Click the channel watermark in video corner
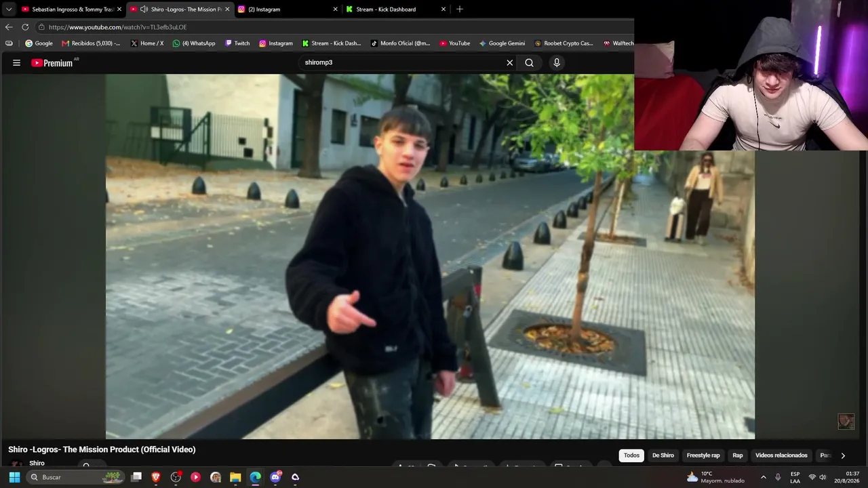This screenshot has height=488, width=868. [x=846, y=422]
